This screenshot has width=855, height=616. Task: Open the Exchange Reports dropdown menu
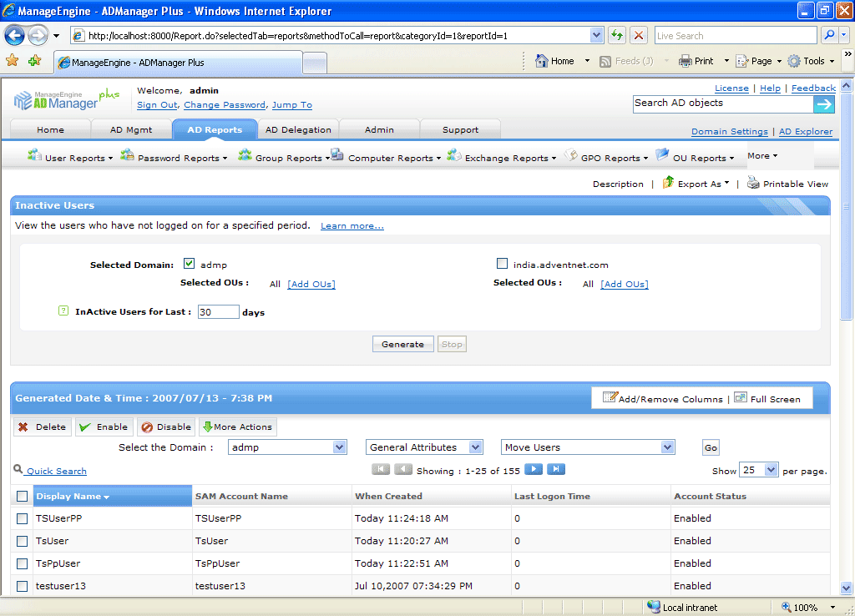coord(502,157)
